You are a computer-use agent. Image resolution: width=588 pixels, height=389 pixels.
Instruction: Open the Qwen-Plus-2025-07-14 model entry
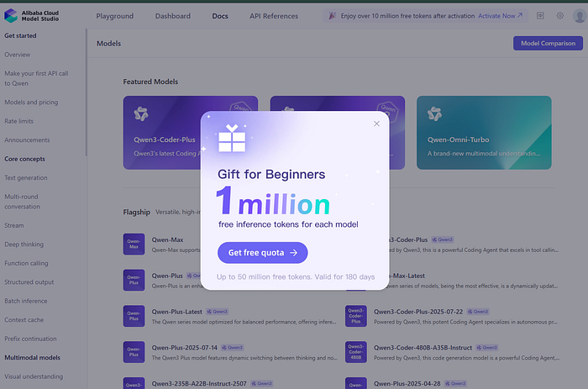tap(230, 352)
